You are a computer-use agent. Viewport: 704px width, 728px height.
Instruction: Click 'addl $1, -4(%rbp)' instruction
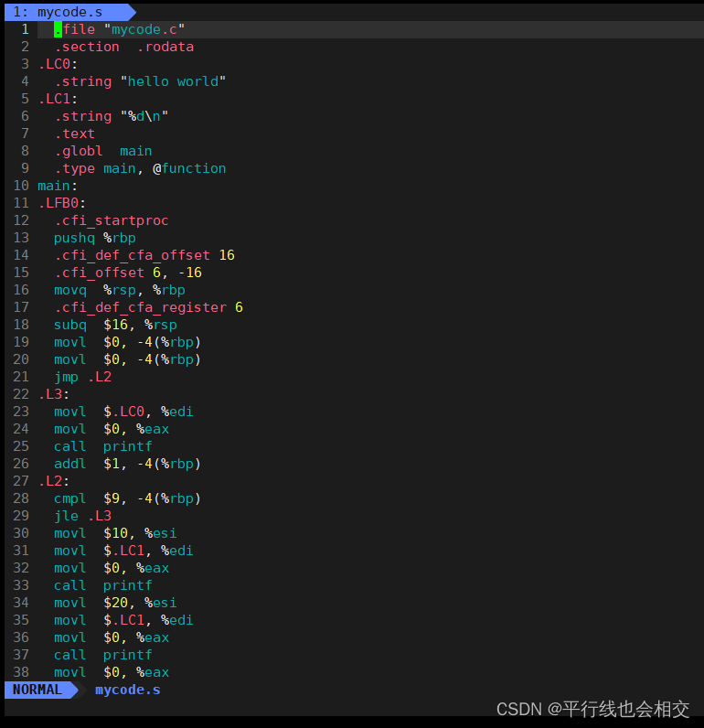[x=128, y=464]
